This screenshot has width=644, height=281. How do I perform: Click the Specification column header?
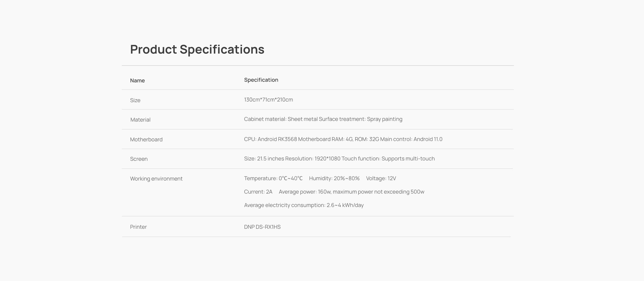coord(261,80)
